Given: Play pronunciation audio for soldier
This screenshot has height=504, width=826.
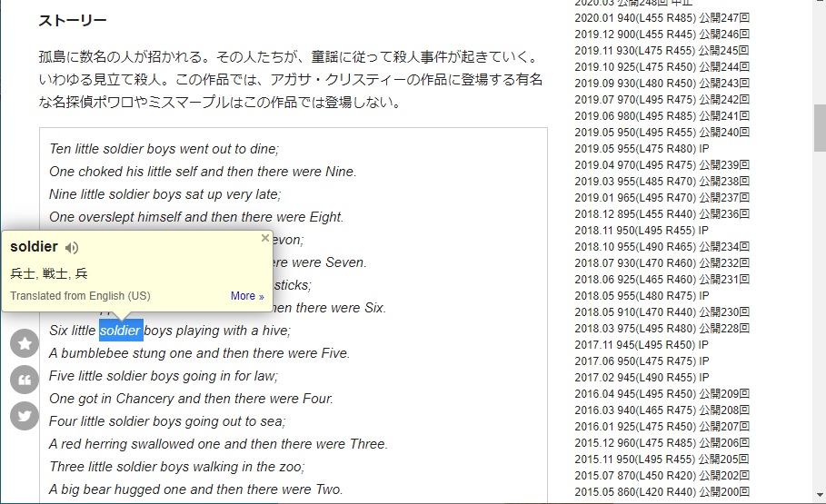Looking at the screenshot, I should pos(72,248).
